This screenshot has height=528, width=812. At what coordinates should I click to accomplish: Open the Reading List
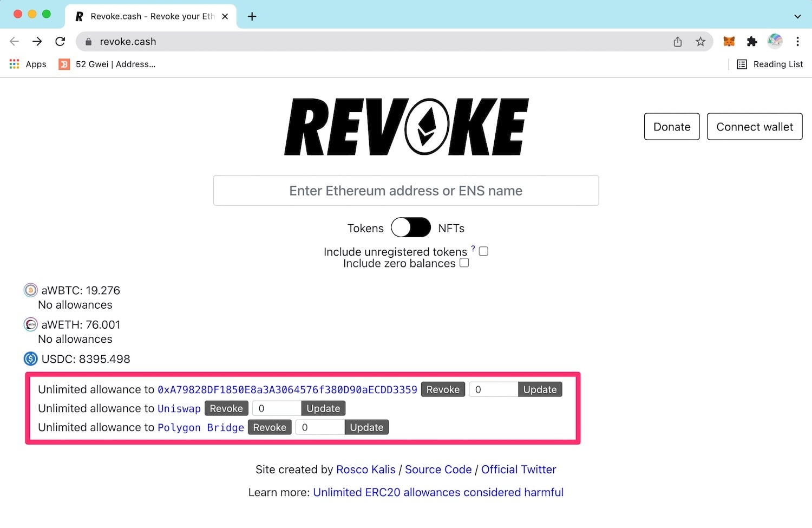[x=770, y=64]
